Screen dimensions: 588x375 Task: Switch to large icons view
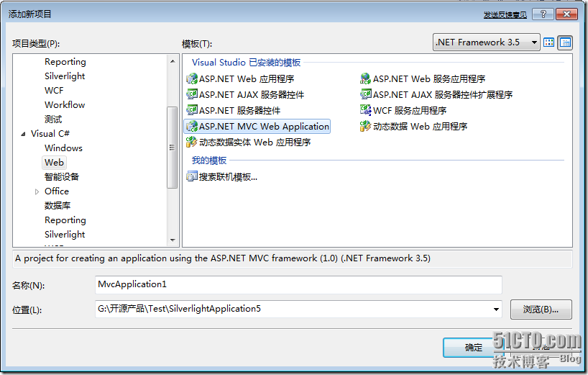click(x=548, y=42)
